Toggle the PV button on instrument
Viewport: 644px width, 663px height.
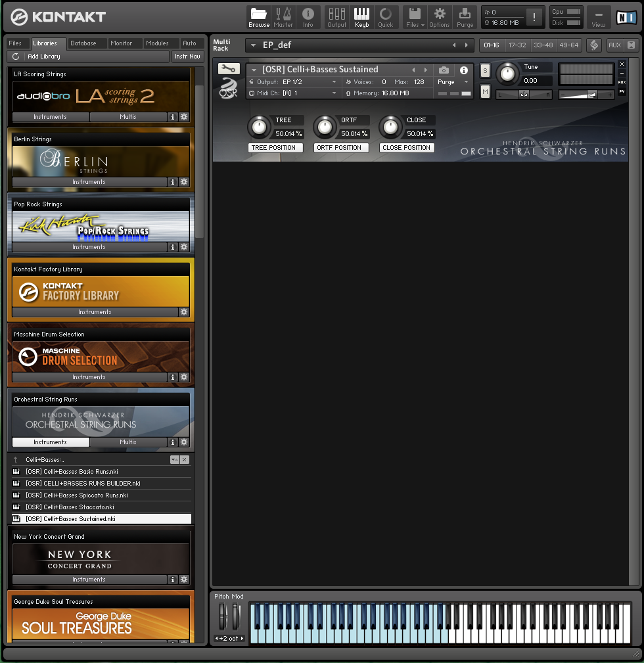[622, 91]
